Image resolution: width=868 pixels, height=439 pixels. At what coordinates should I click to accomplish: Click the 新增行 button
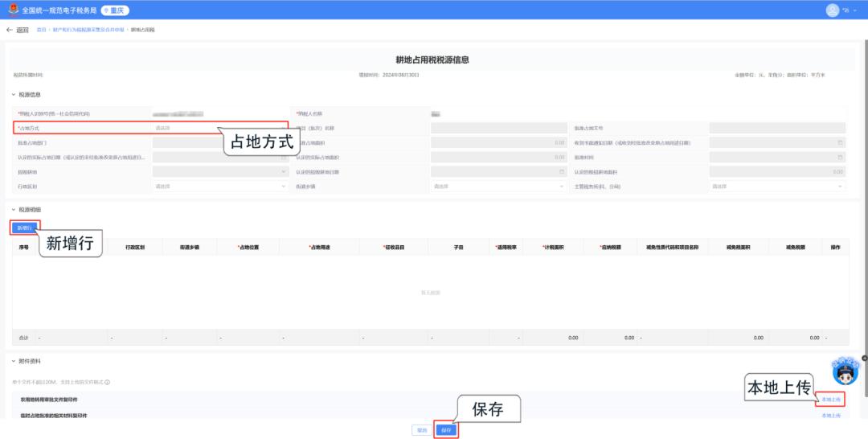click(26, 228)
